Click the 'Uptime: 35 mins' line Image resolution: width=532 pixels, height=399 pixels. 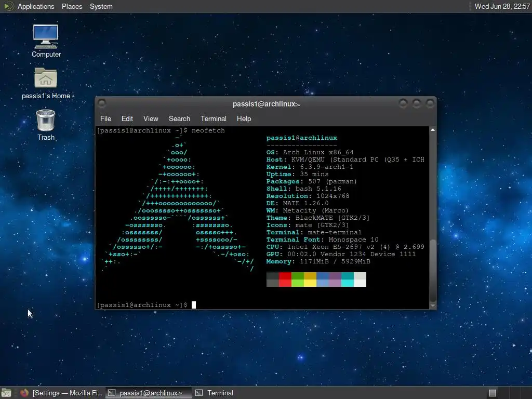(x=297, y=174)
